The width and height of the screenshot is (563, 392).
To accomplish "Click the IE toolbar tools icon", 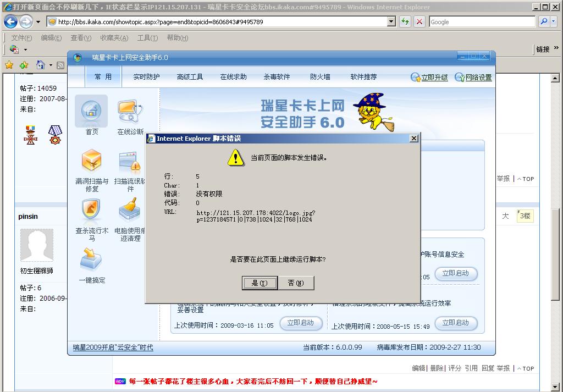I will pos(14,49).
